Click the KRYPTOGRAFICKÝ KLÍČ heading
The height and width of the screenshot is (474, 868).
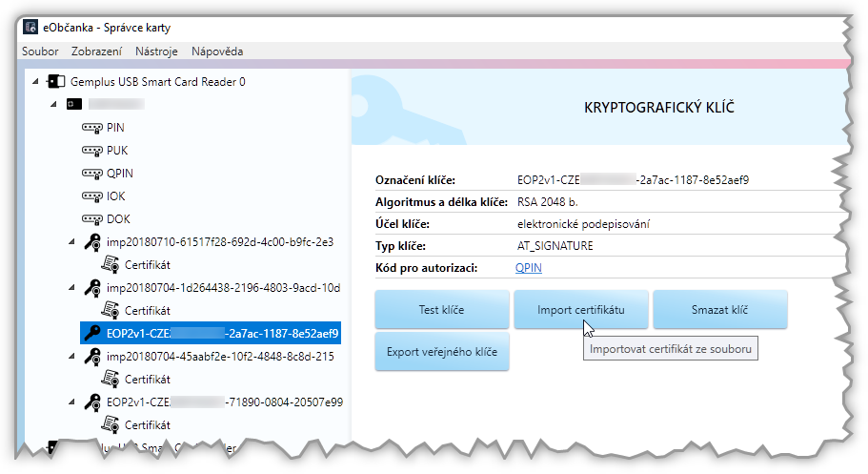coord(658,108)
